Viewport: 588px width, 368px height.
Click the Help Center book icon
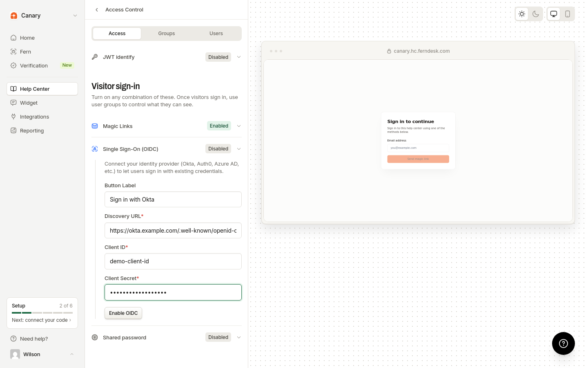[x=13, y=89]
